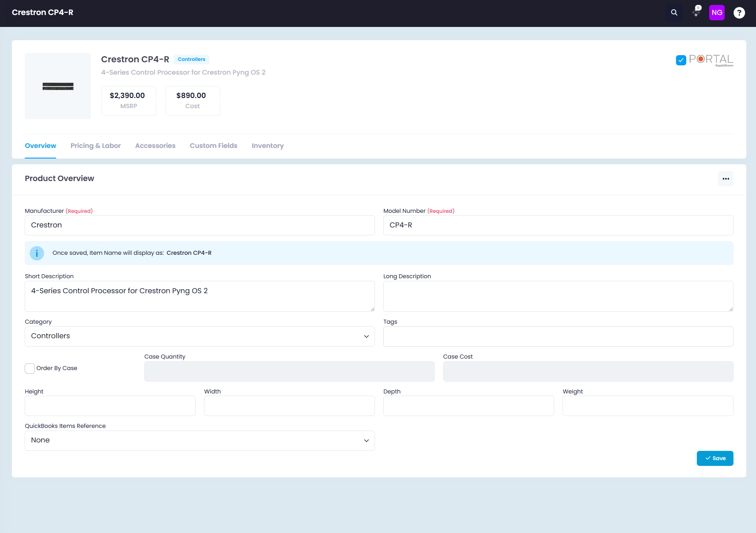This screenshot has height=533, width=756.
Task: Switch to the Overview tab
Action: [41, 146]
